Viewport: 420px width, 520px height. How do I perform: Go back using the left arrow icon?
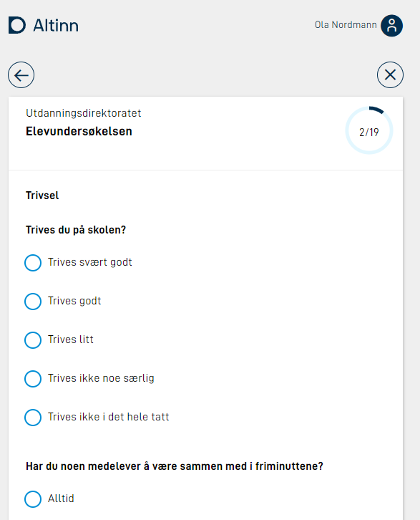(21, 75)
